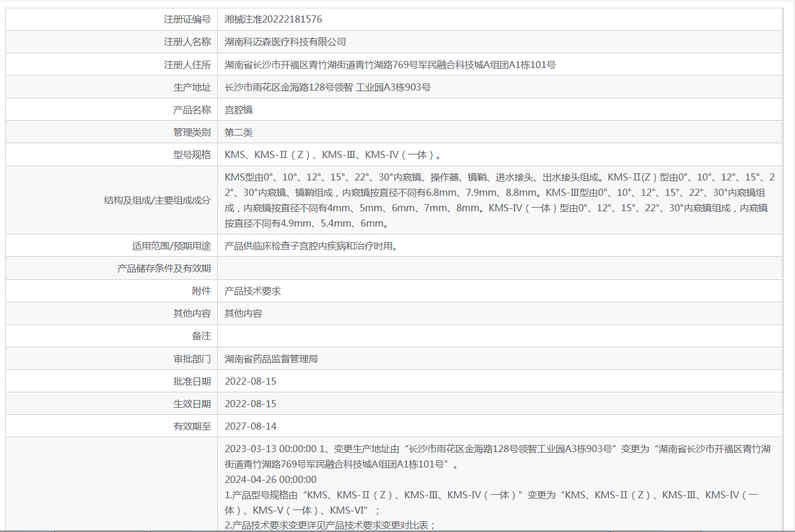Select the address value in the 注册人住所 row
The width and height of the screenshot is (795, 532).
[390, 65]
